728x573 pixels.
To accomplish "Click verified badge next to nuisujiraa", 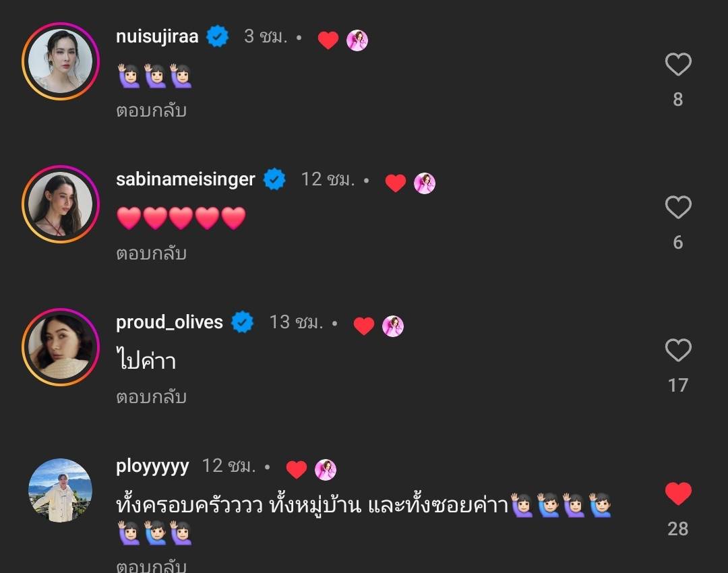I will point(217,36).
